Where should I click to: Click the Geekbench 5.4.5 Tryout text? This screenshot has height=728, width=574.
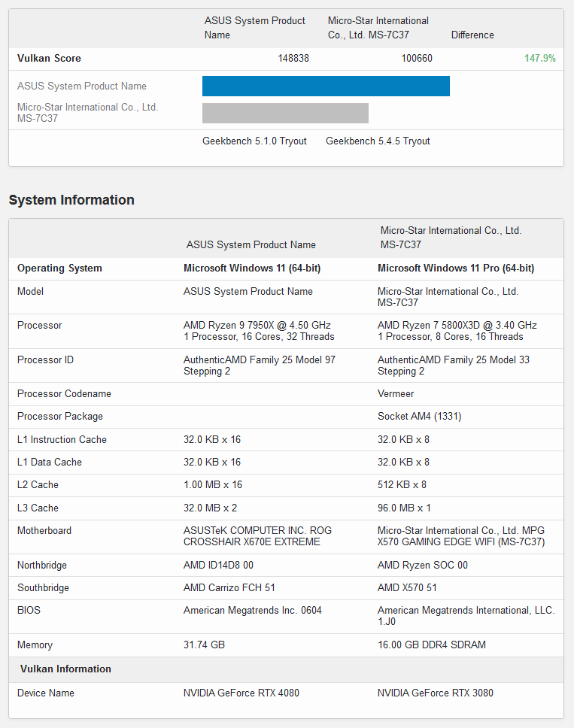pos(378,141)
